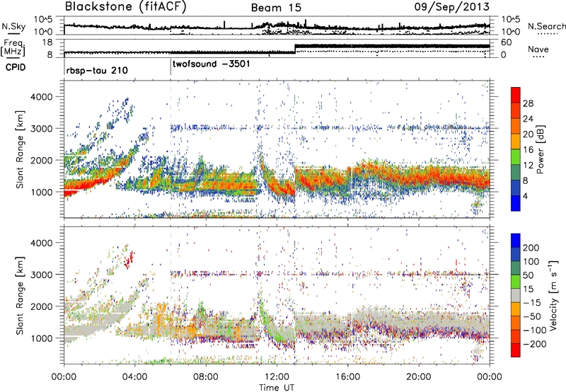Viewport: 566px width, 392px height.
Task: Click the 28 tick on Power colorbar
Action: point(528,103)
